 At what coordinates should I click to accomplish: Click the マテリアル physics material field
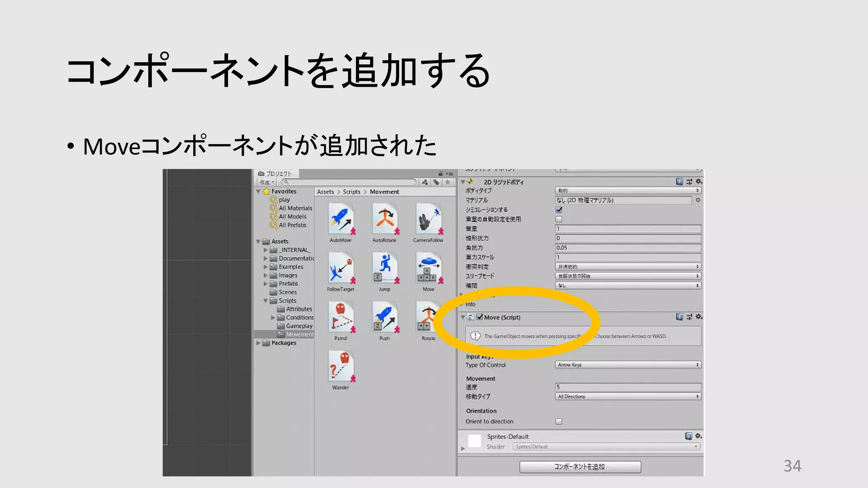point(623,200)
